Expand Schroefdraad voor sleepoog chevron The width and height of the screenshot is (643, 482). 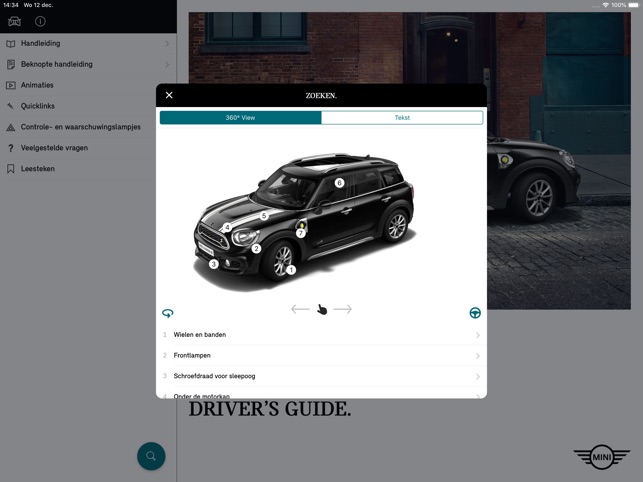pos(478,377)
